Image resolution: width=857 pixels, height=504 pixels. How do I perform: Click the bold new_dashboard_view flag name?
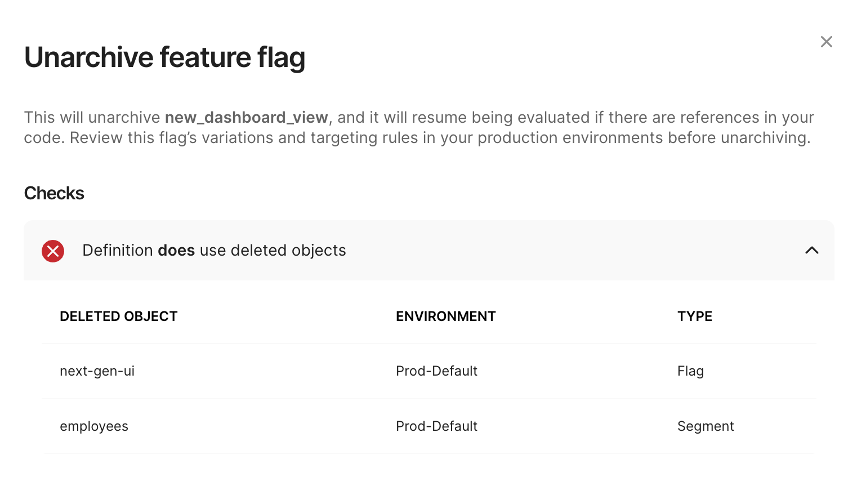[x=246, y=117]
